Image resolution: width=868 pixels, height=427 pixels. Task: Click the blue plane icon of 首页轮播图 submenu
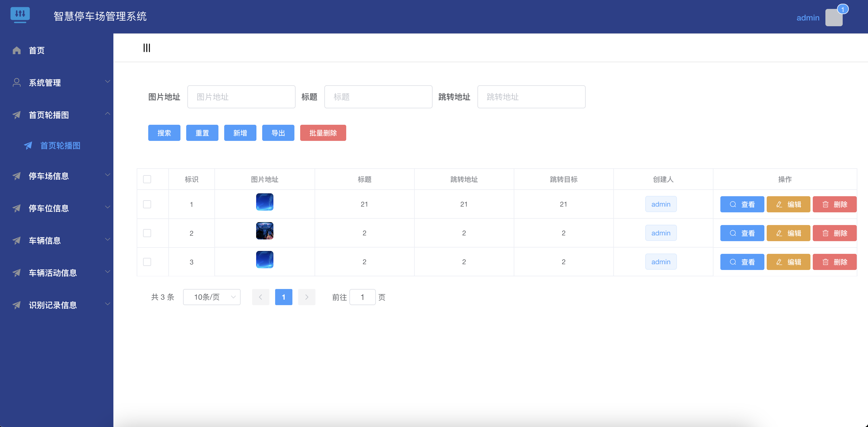click(28, 146)
